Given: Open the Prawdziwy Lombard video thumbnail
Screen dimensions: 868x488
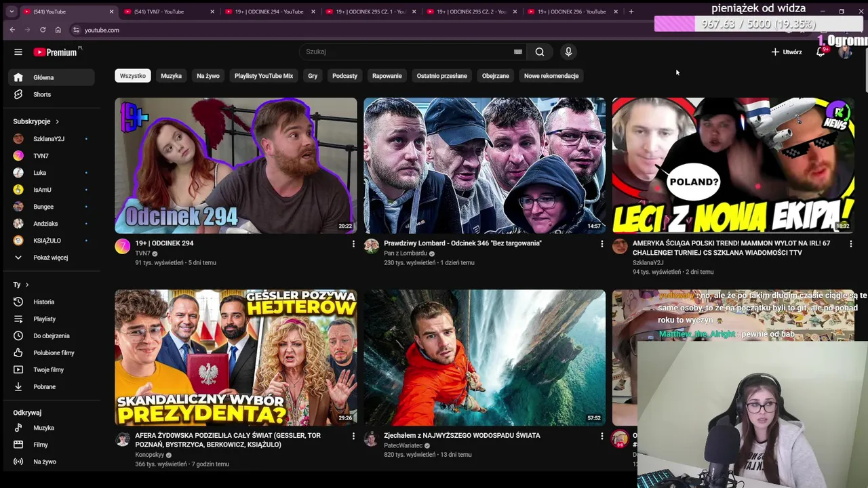Looking at the screenshot, I should (x=484, y=165).
